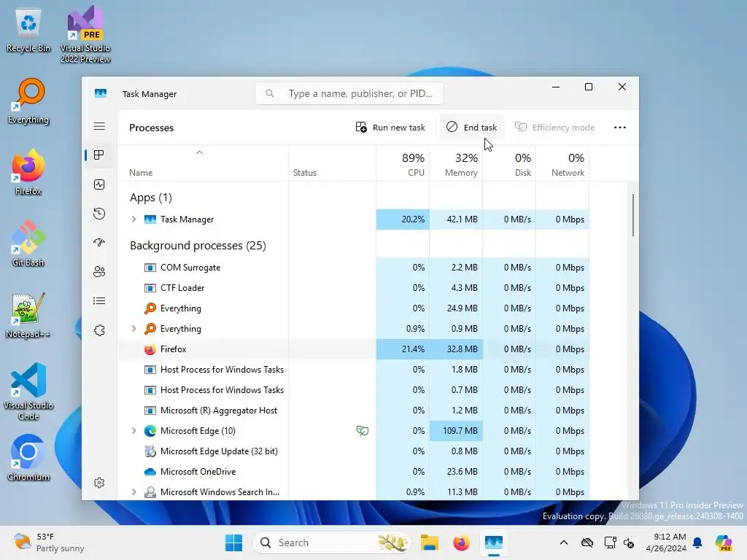
Task: Click the End task button
Action: coord(471,128)
